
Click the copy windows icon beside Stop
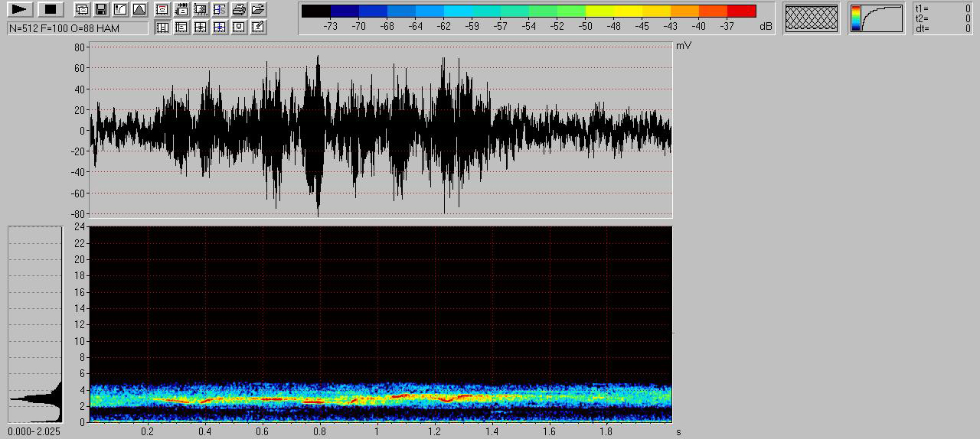coord(81,10)
